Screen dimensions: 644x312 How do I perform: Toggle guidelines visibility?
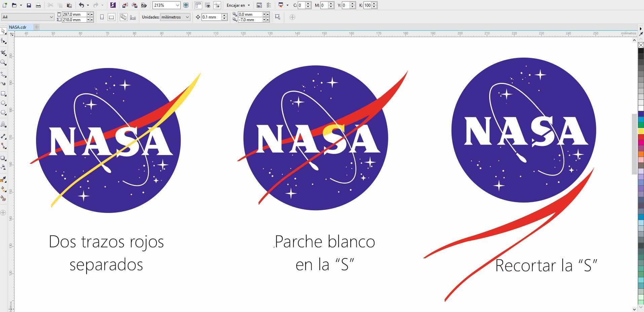(217, 5)
